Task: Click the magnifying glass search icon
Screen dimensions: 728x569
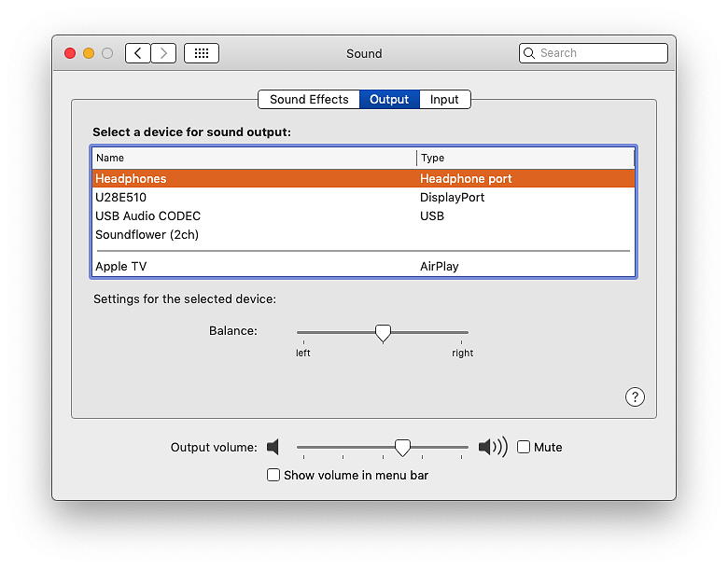Action: (x=529, y=53)
